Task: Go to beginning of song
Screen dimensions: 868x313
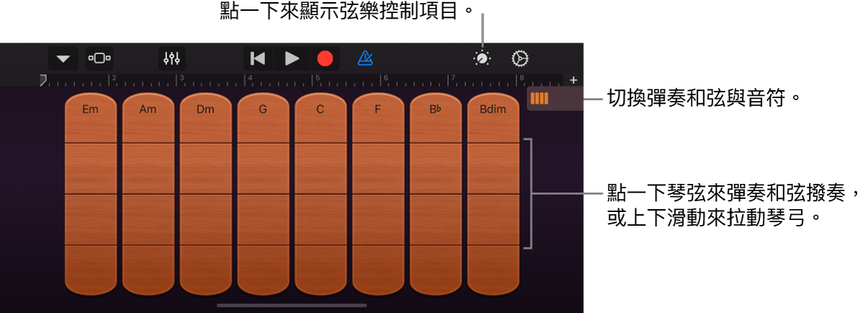Action: coord(257,58)
